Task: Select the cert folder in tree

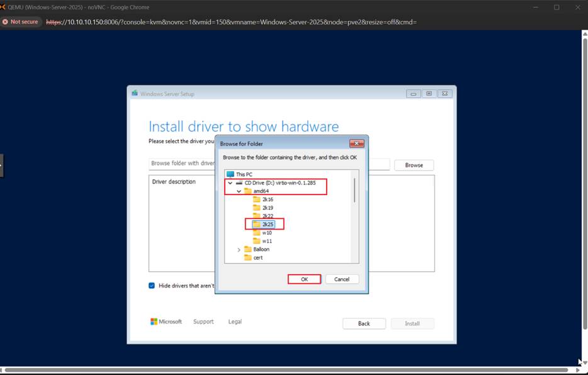Action: pyautogui.click(x=257, y=257)
